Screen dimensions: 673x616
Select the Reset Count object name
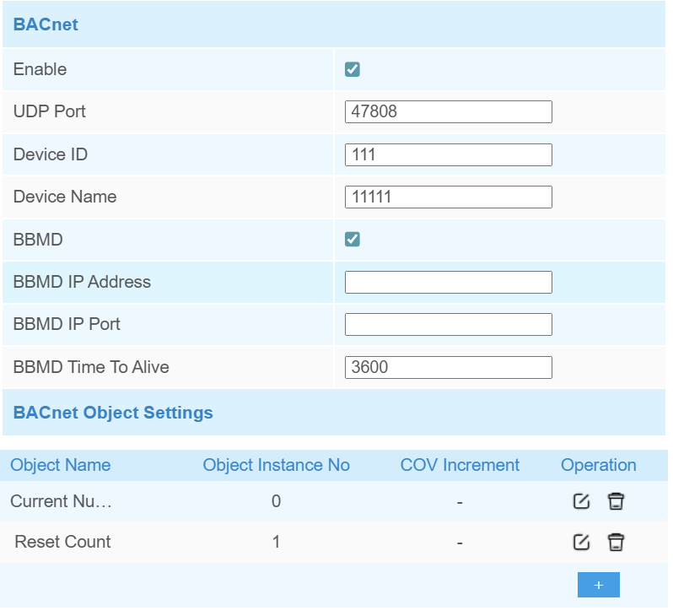point(62,542)
